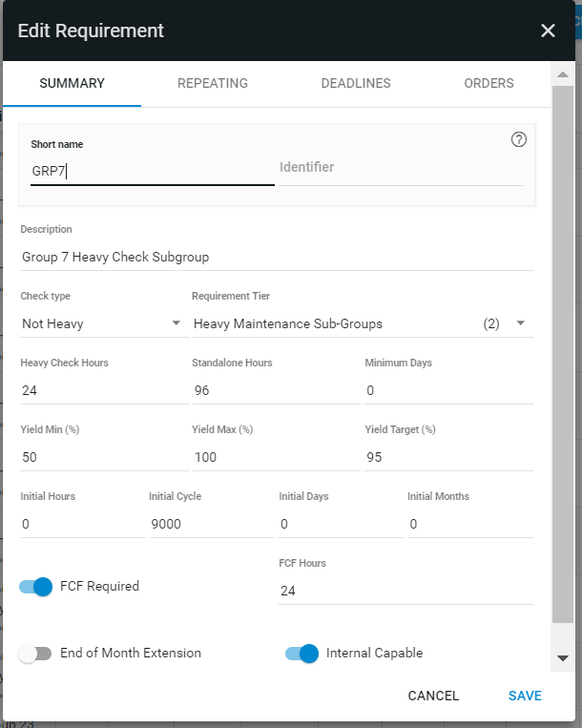Edit the Yield Target percentage field
Image resolution: width=582 pixels, height=728 pixels.
coord(448,457)
